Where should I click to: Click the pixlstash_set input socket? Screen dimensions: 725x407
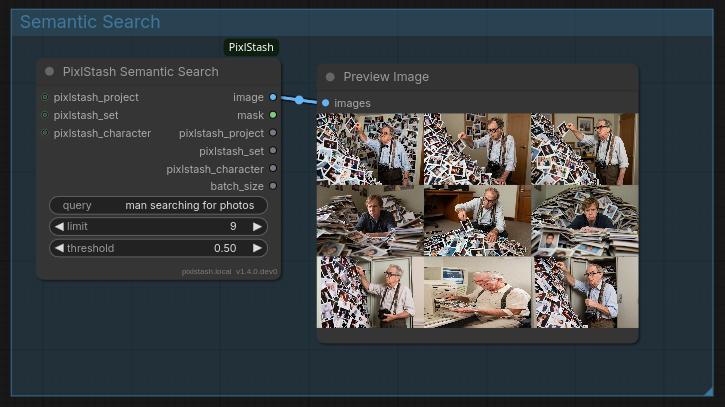[45, 115]
